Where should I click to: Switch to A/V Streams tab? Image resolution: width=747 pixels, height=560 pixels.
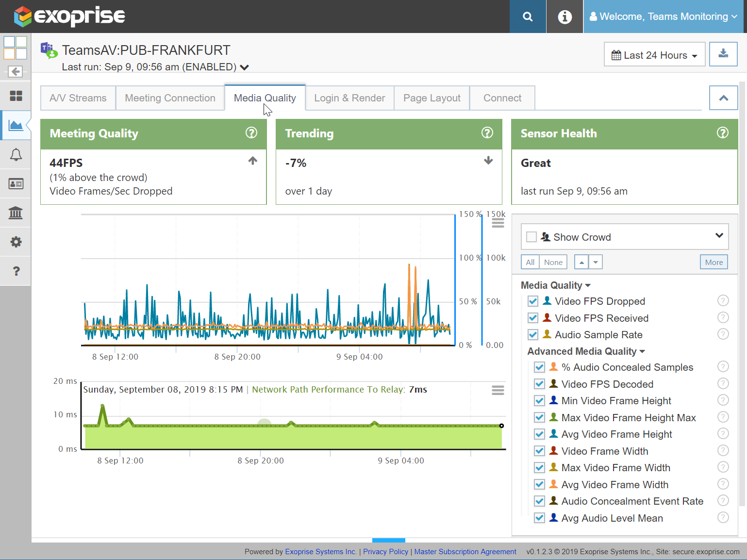[x=78, y=98]
